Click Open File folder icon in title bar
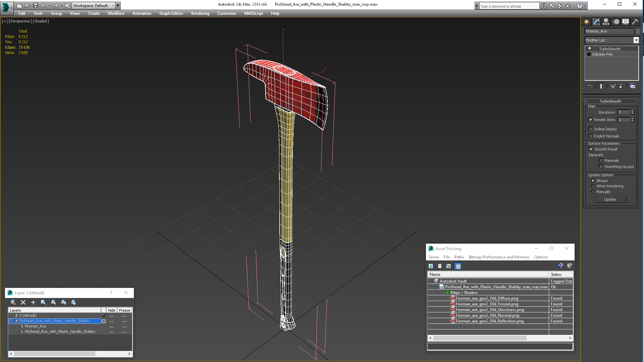The width and height of the screenshot is (644, 362). pos(28,5)
